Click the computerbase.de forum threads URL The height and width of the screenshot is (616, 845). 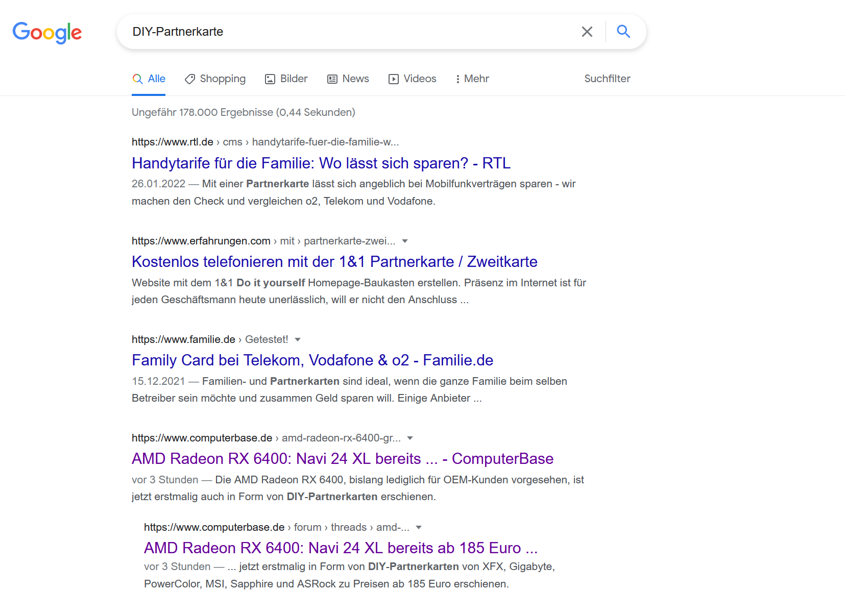click(x=277, y=527)
